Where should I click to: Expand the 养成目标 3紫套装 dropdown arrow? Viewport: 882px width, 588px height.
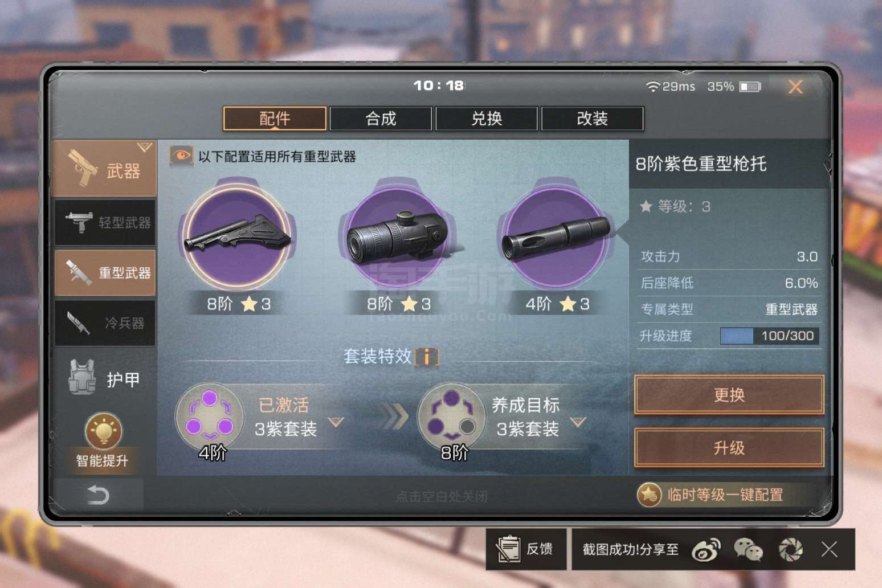click(x=578, y=422)
